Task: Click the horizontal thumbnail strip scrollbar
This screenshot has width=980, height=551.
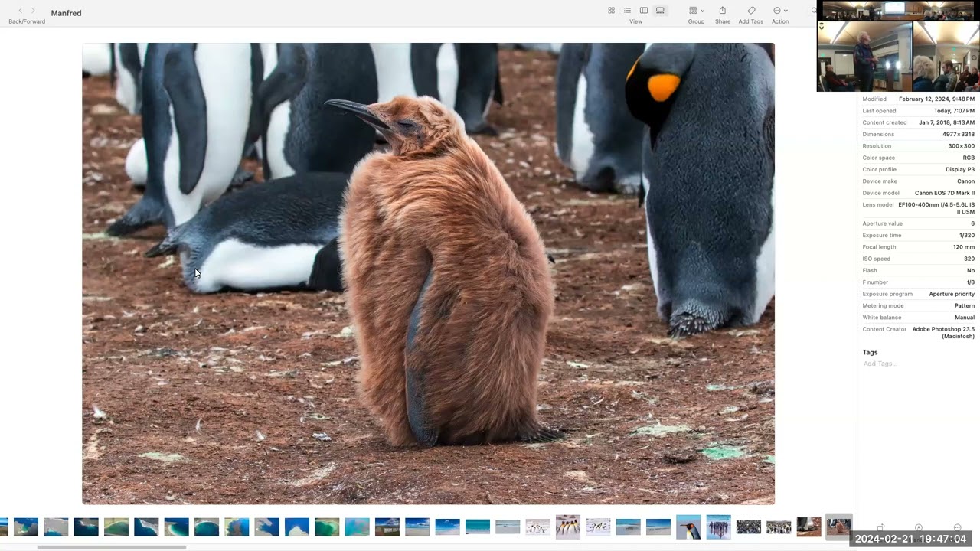Action: tap(111, 547)
